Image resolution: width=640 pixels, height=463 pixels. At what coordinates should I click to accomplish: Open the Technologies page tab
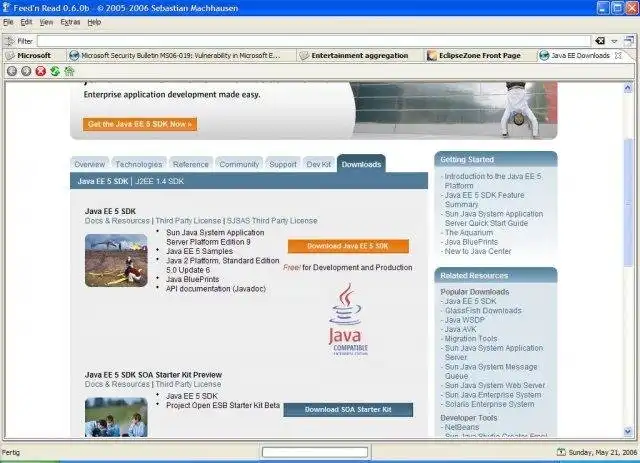pos(139,164)
